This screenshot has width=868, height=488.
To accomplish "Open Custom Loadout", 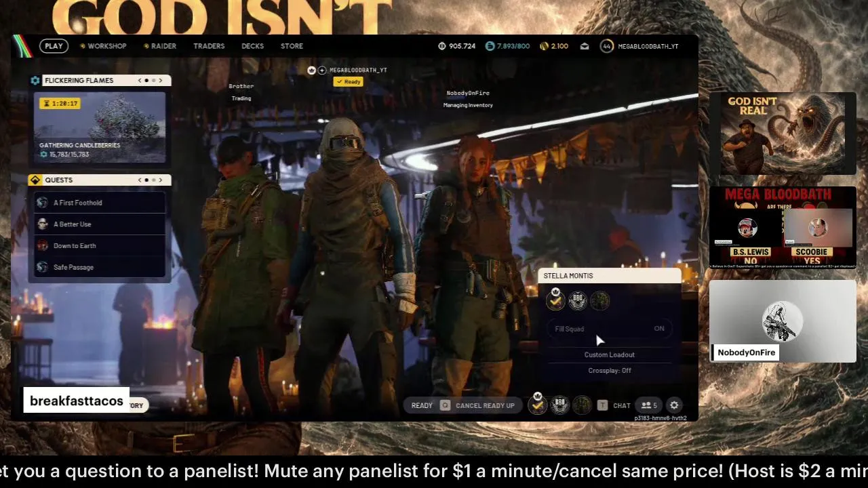I will coord(610,355).
